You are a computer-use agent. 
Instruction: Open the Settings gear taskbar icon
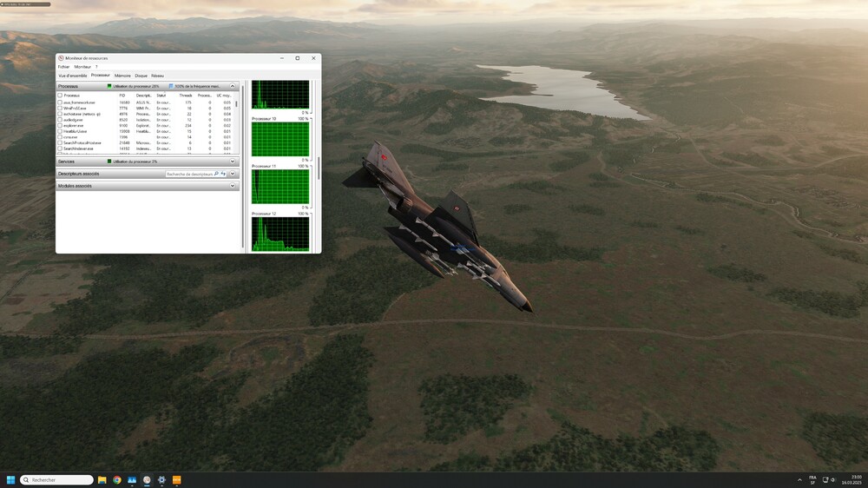click(161, 479)
